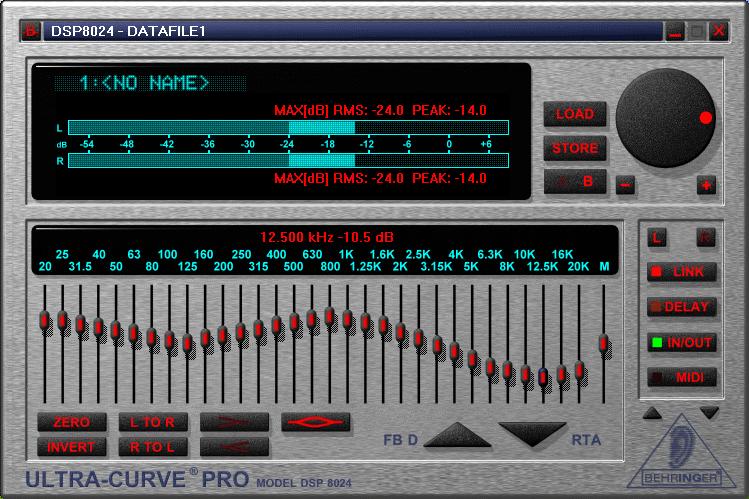This screenshot has width=749, height=499.
Task: Select the bell filter curve button
Action: pyautogui.click(x=315, y=422)
